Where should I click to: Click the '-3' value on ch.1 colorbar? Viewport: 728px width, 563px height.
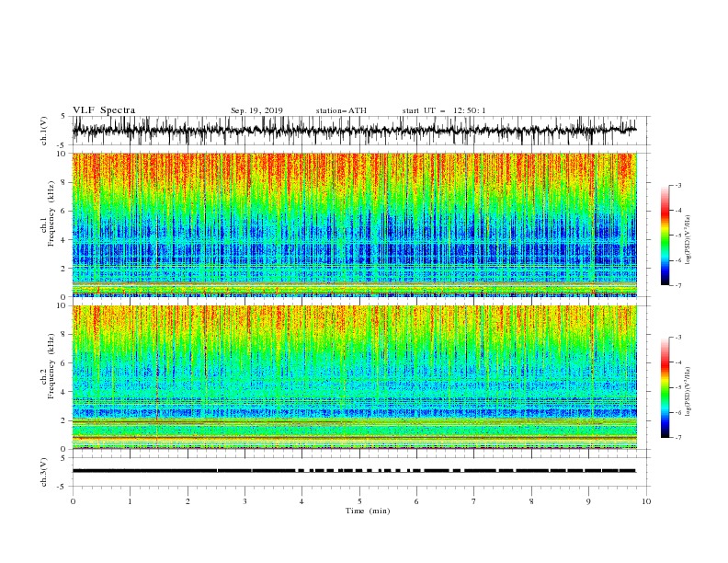click(x=677, y=185)
